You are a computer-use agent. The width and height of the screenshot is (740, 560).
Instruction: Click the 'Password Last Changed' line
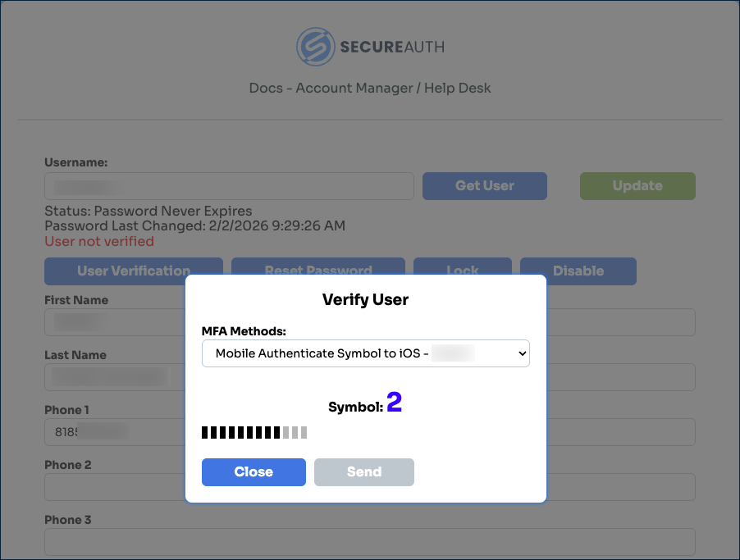tap(195, 226)
